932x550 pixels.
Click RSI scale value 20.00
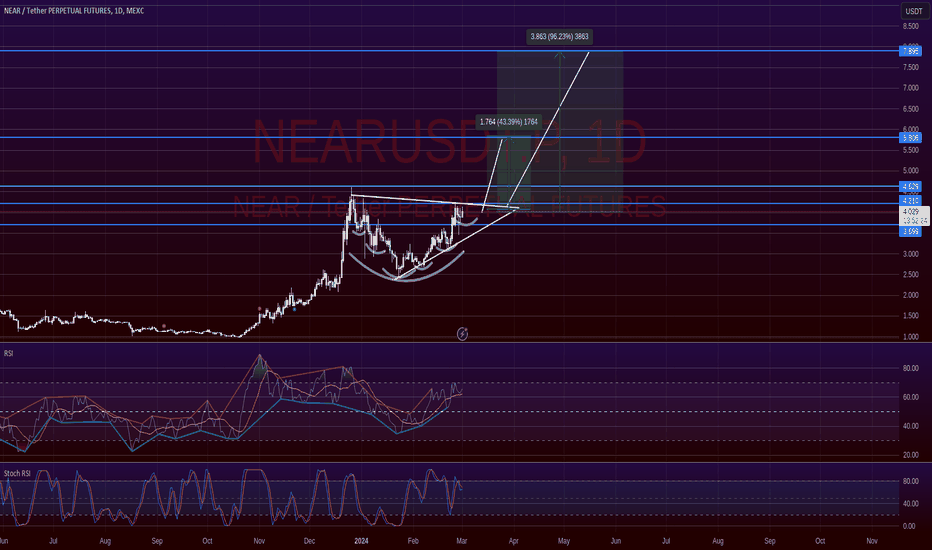911,455
